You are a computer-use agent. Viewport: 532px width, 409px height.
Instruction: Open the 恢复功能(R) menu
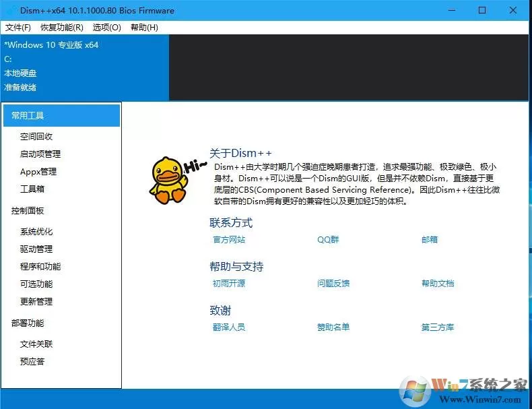click(x=62, y=28)
